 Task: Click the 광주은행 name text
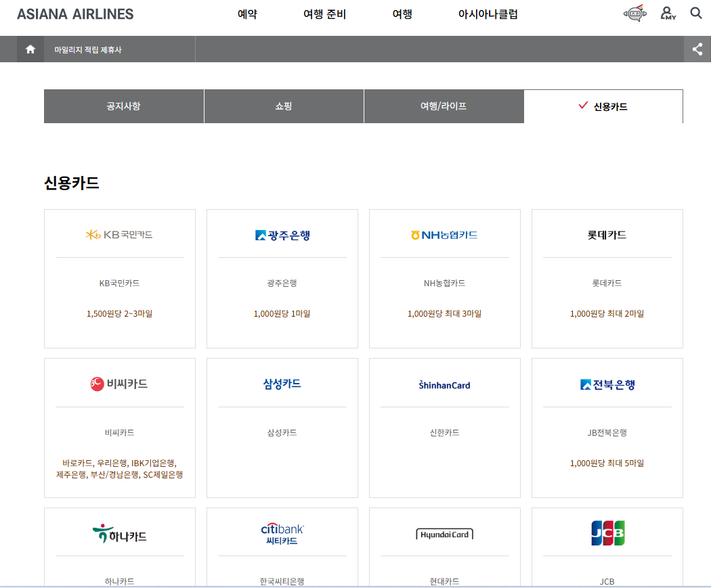tap(282, 283)
